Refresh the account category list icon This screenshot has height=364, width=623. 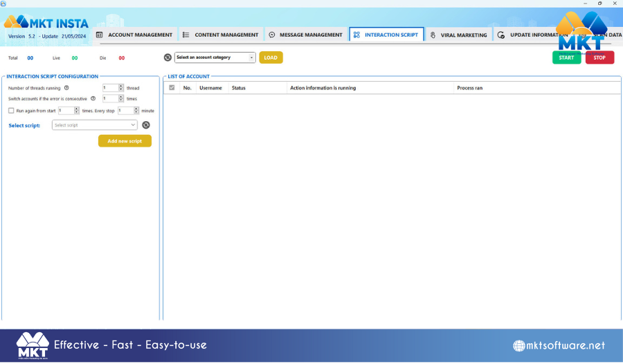click(168, 57)
